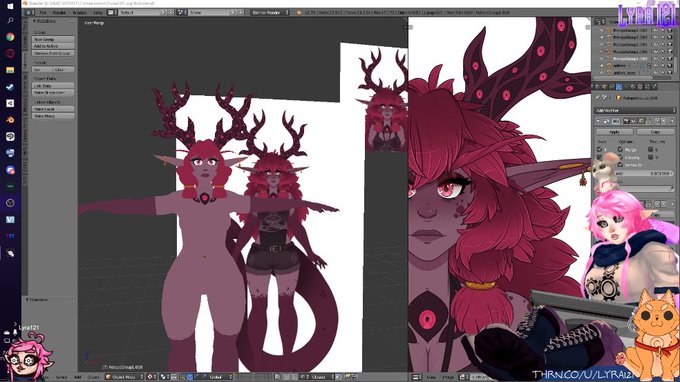This screenshot has width=680, height=382.
Task: Select highlighted Modifiers properties tab
Action: [619, 87]
